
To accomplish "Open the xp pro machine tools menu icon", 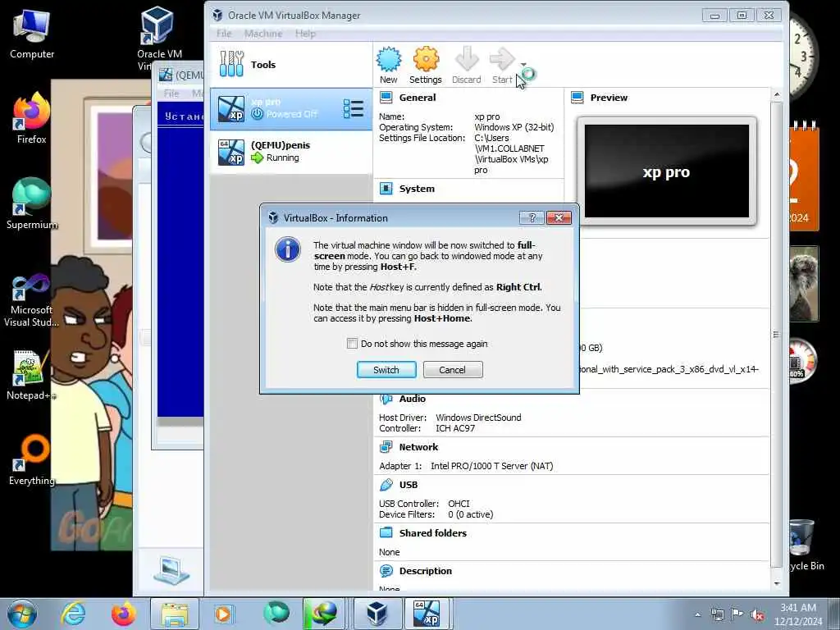I will [x=353, y=109].
